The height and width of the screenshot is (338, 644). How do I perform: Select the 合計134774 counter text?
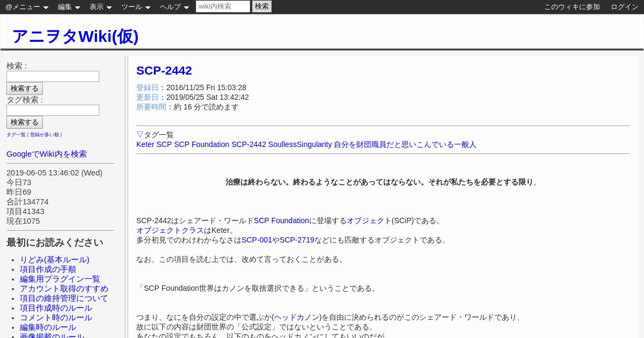click(x=27, y=202)
